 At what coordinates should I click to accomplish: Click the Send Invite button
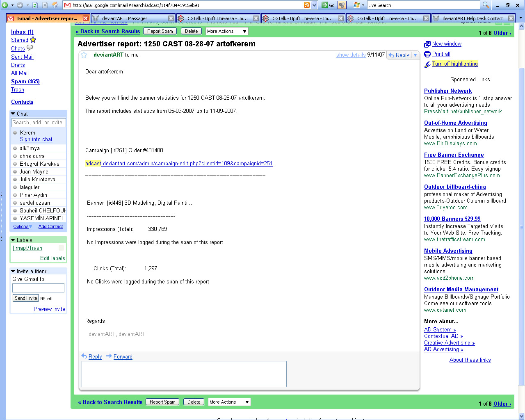click(x=26, y=298)
